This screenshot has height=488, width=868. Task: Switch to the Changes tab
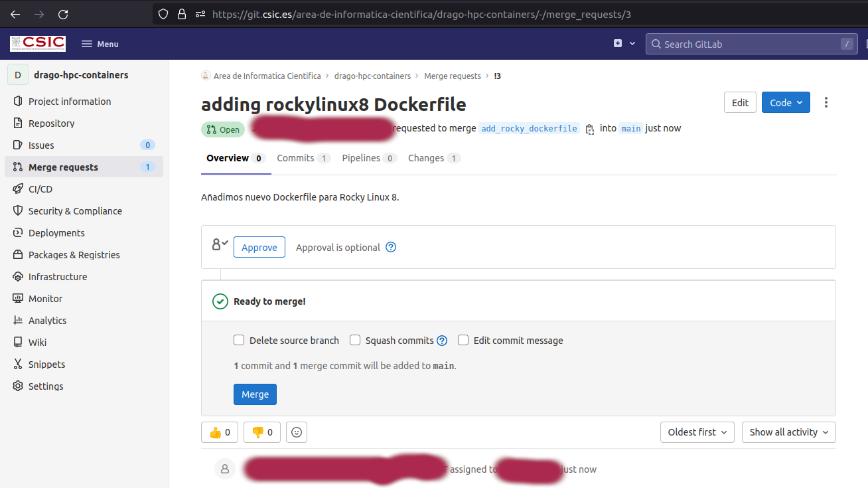tap(434, 158)
